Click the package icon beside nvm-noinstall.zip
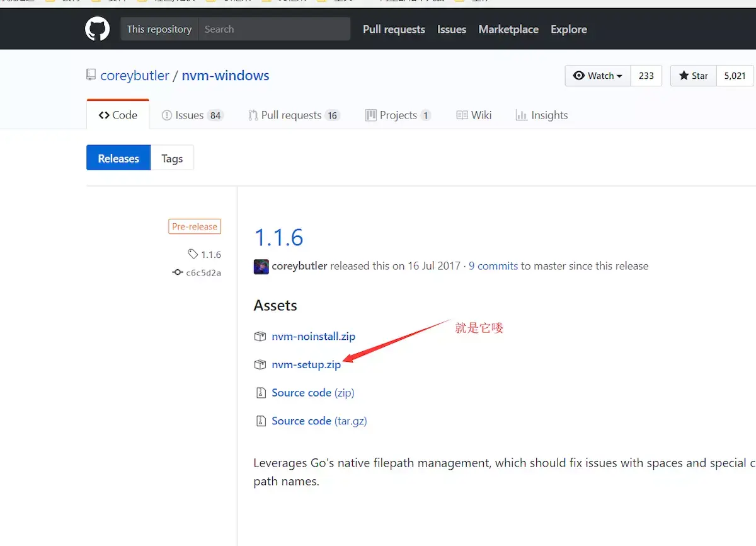 [x=260, y=337]
